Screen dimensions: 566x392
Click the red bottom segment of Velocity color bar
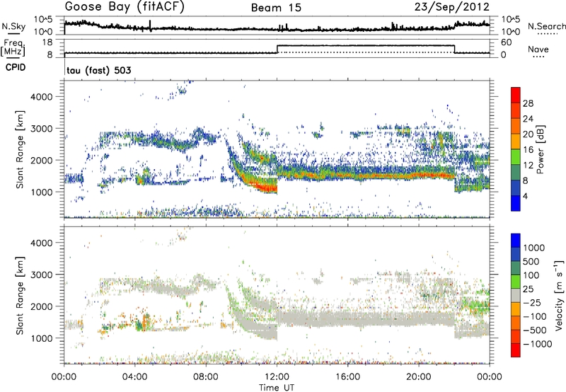pyautogui.click(x=516, y=350)
